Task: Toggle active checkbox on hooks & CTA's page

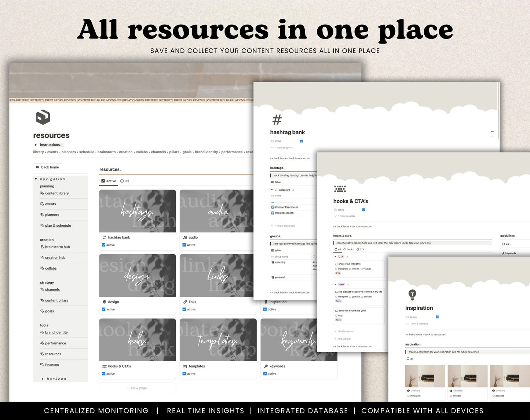Action: tap(363, 210)
